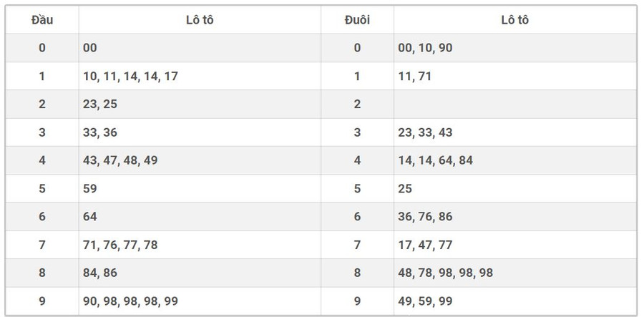Click the Đầu column header
The image size is (644, 317).
[x=42, y=20]
